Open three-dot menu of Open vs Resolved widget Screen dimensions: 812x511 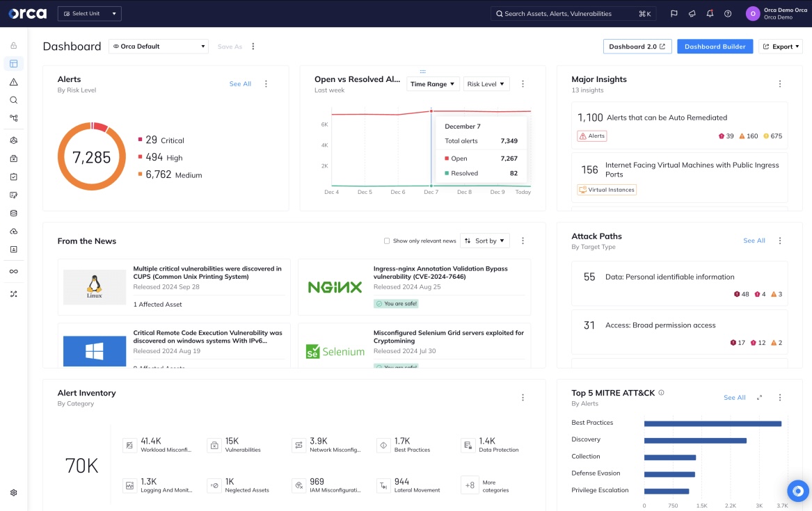(523, 84)
